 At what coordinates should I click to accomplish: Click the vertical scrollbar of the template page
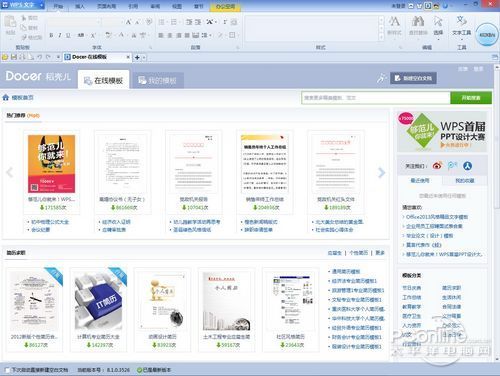(497, 213)
